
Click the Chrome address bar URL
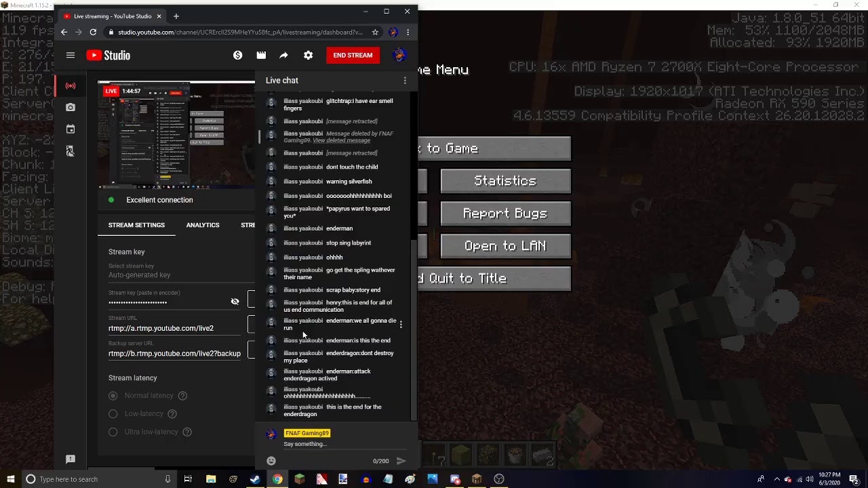(x=240, y=32)
